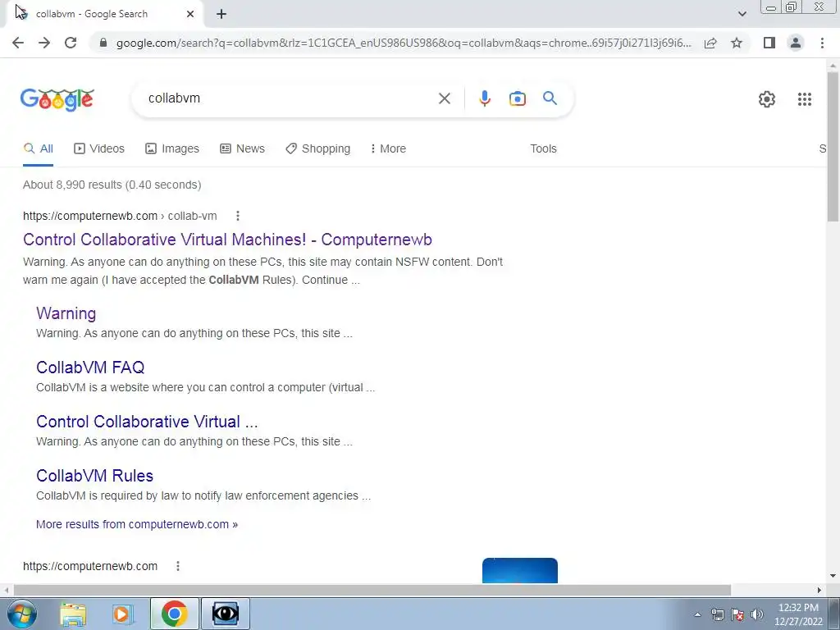Viewport: 840px width, 630px height.
Task: Search by image with camera icon
Action: coord(517,98)
